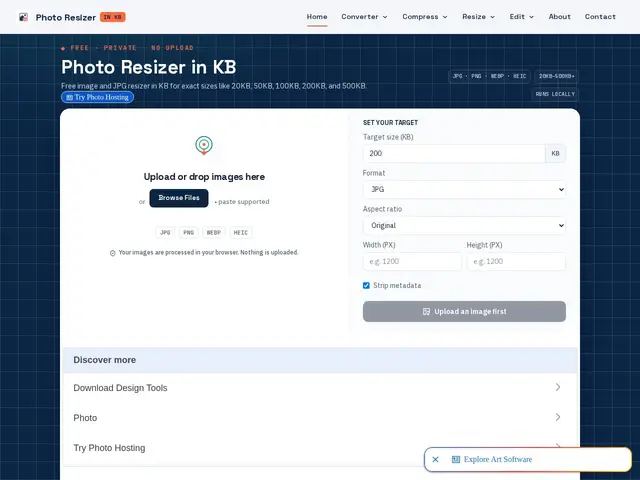Click the chevron beside Download Design Tools

(558, 387)
